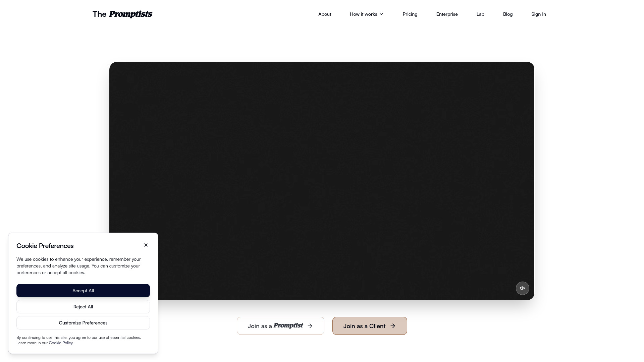Click Sign In
This screenshot has width=644, height=362.
pos(539,14)
